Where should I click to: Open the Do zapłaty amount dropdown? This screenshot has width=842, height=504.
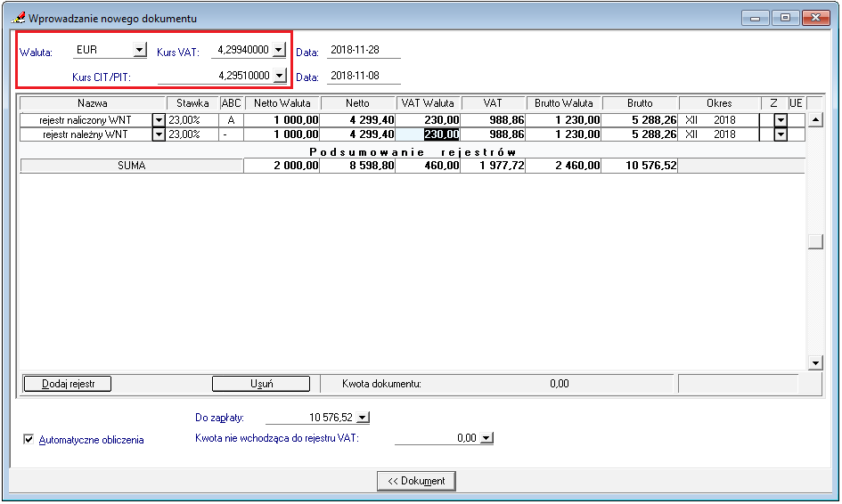[363, 418]
